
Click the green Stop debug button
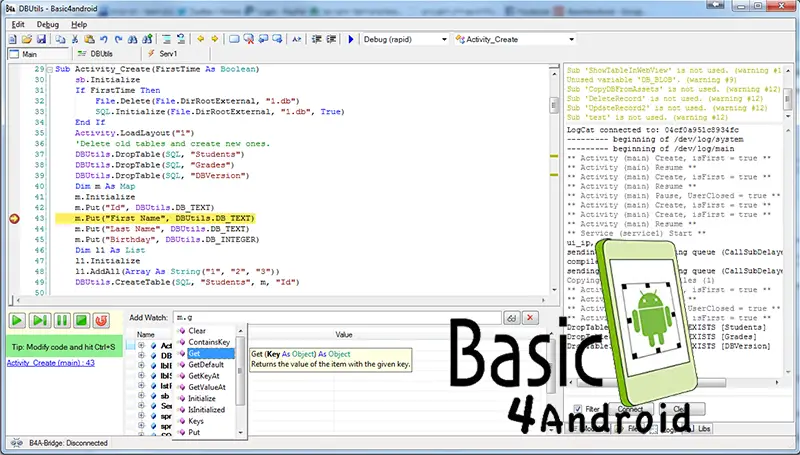pyautogui.click(x=81, y=320)
